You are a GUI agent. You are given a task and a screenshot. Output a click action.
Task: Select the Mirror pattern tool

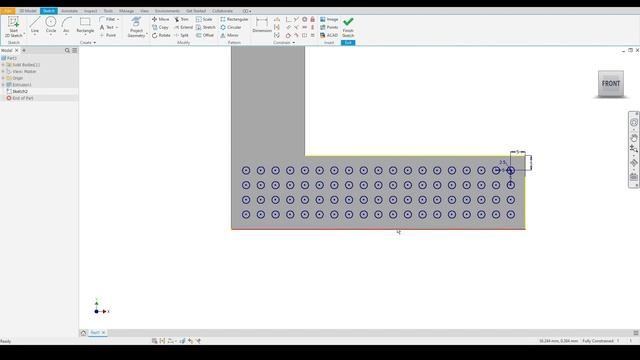(229, 36)
